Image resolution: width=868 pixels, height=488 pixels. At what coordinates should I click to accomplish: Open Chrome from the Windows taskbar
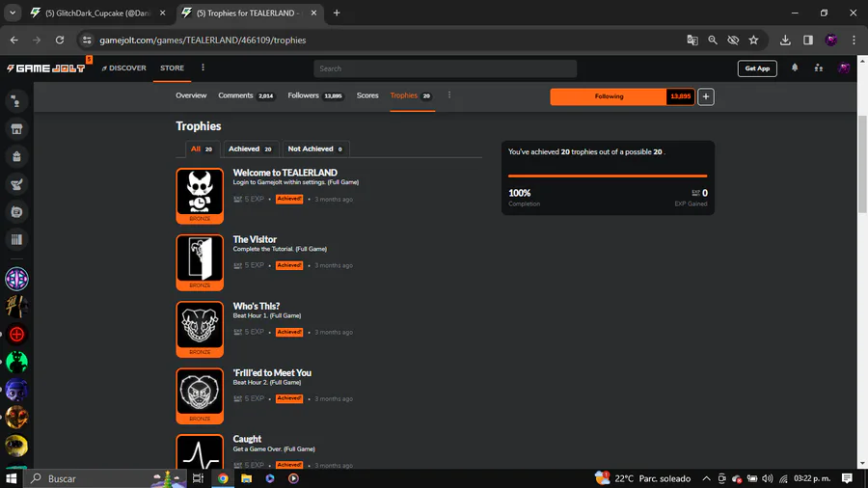click(x=223, y=478)
